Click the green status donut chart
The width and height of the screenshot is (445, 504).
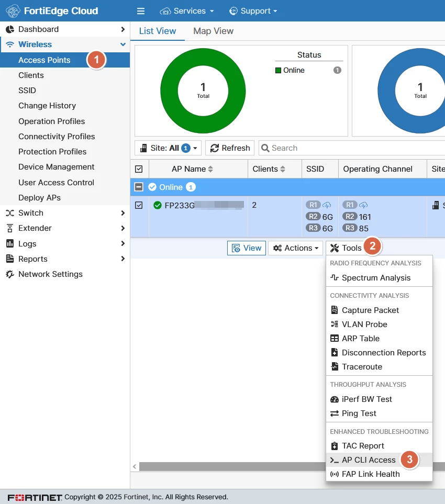(203, 91)
